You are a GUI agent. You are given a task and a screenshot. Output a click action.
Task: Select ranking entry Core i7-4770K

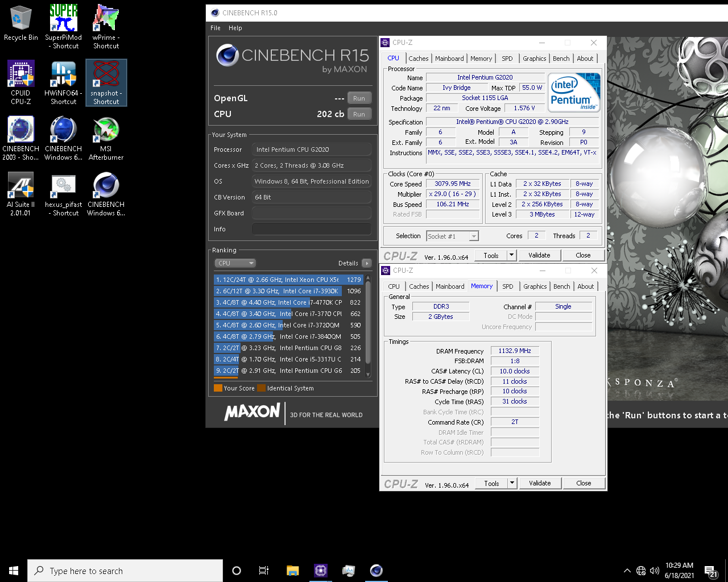pyautogui.click(x=288, y=302)
